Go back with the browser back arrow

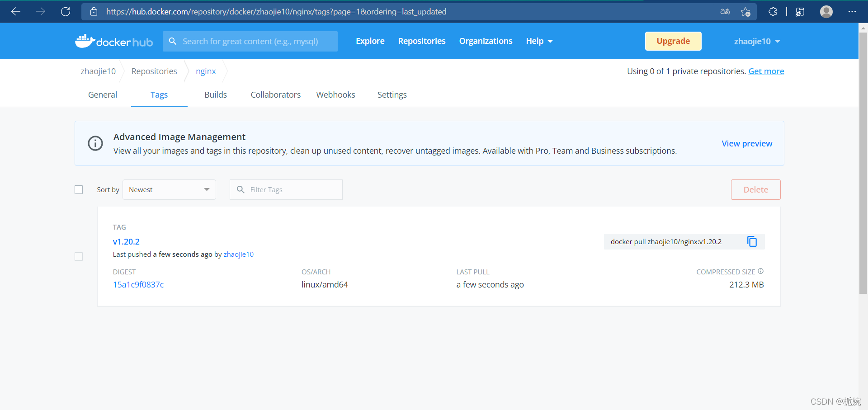(x=16, y=12)
